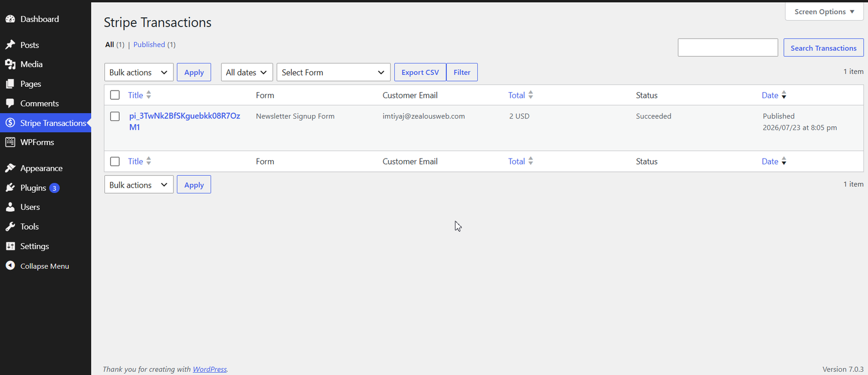
Task: Click the Collapse Menu arrow icon
Action: click(10, 265)
